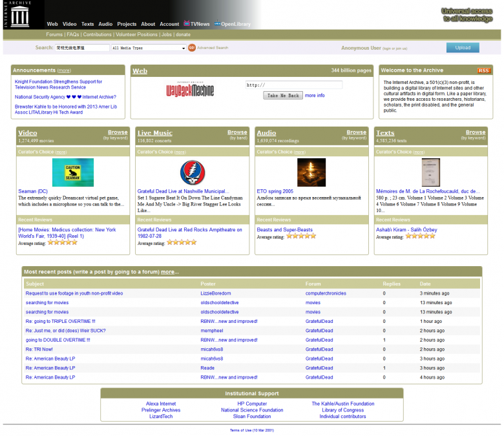Click the orange GO search icon
Screen dimensions: 504x436
click(x=192, y=48)
